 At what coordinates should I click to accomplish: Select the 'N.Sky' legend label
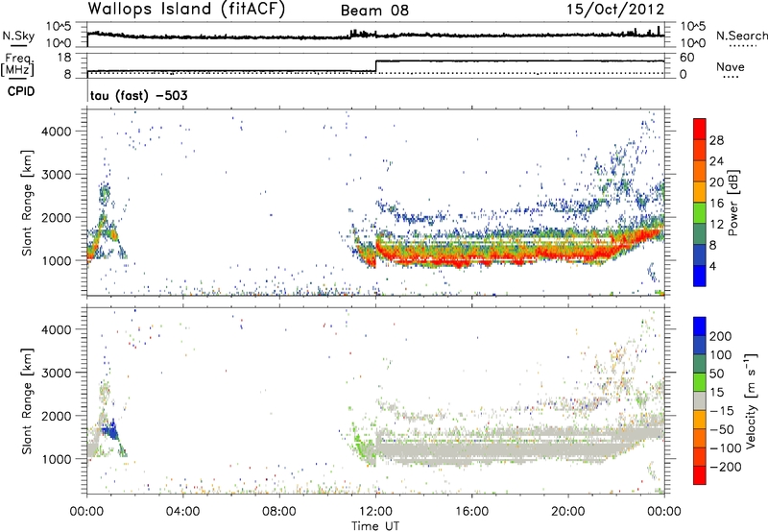[18, 36]
